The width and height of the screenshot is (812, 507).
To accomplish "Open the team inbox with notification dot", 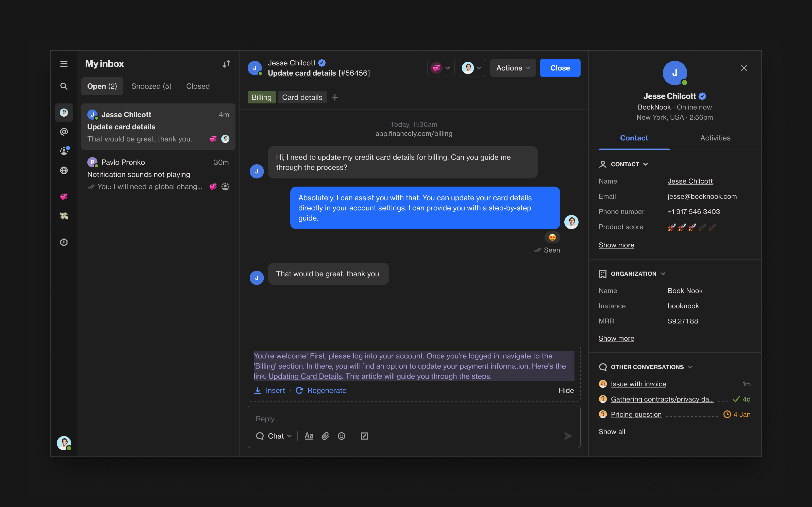I will point(64,151).
